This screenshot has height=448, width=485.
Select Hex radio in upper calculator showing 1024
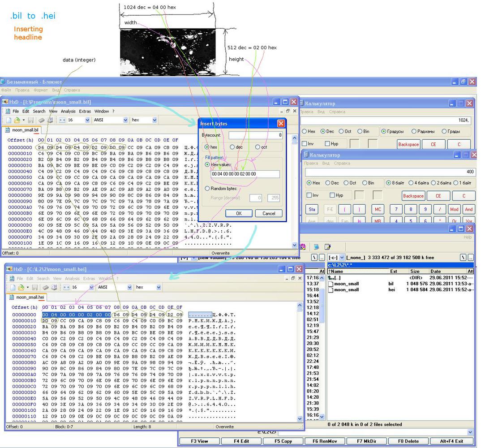click(x=305, y=131)
